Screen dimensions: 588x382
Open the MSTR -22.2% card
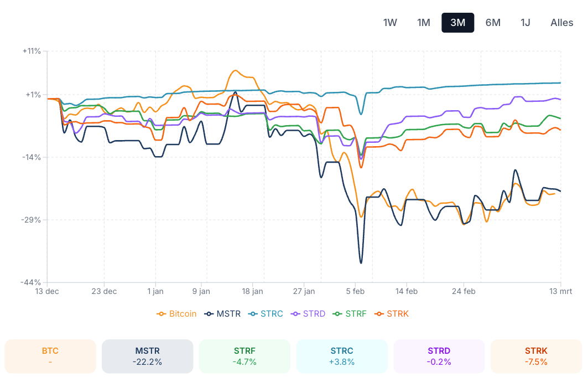tap(147, 356)
